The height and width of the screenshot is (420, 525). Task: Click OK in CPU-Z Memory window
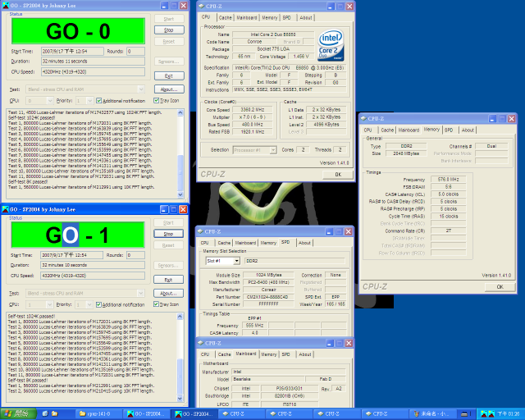[x=500, y=286]
